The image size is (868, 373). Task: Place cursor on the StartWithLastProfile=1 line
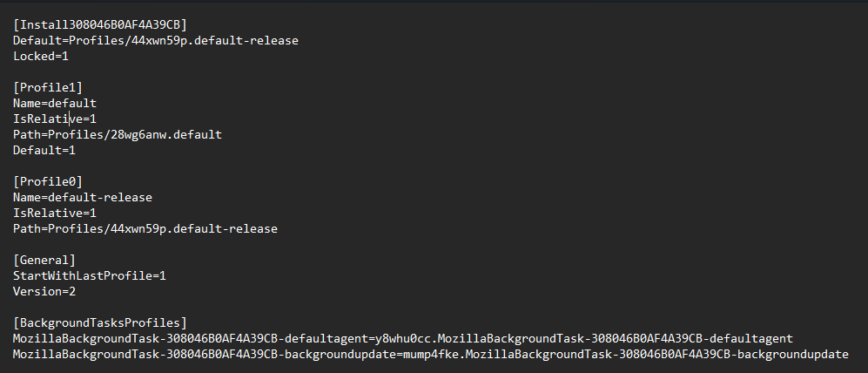(x=89, y=275)
